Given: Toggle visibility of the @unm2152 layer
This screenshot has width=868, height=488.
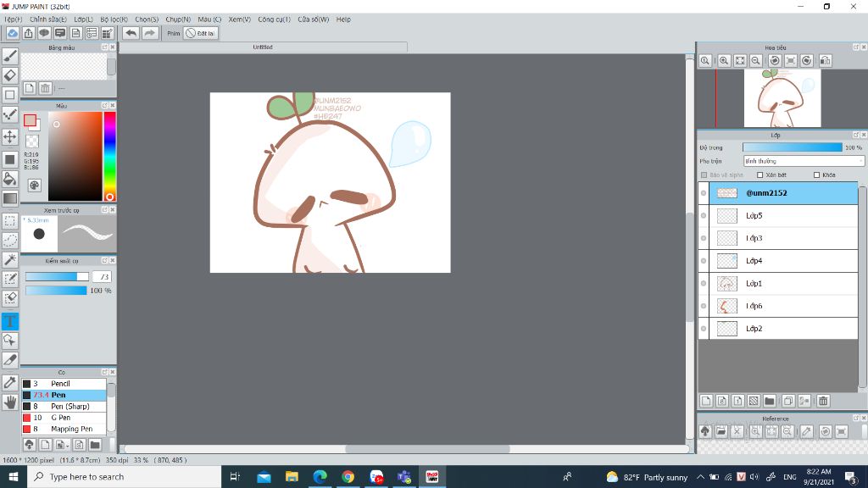Looking at the screenshot, I should [x=704, y=193].
